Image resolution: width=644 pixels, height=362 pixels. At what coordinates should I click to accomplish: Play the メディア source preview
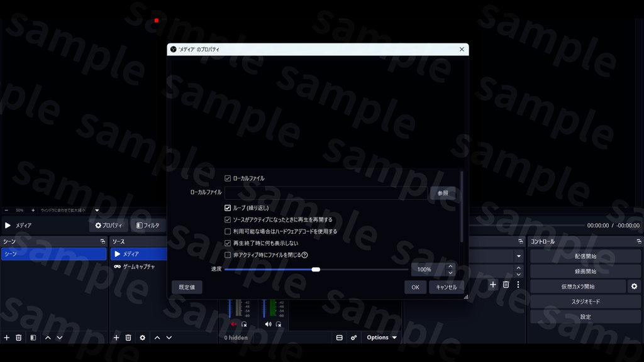[8, 226]
